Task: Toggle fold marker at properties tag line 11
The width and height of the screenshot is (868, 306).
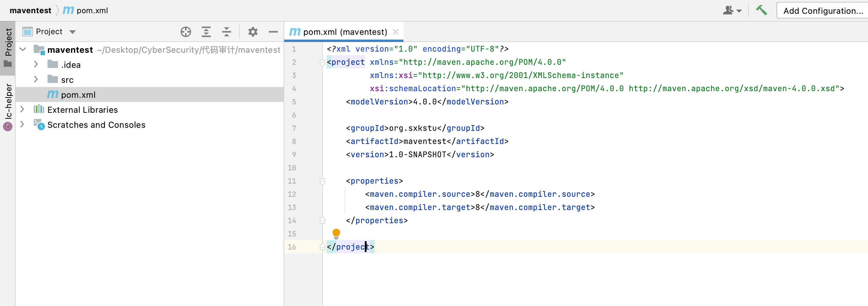Action: coord(323,181)
